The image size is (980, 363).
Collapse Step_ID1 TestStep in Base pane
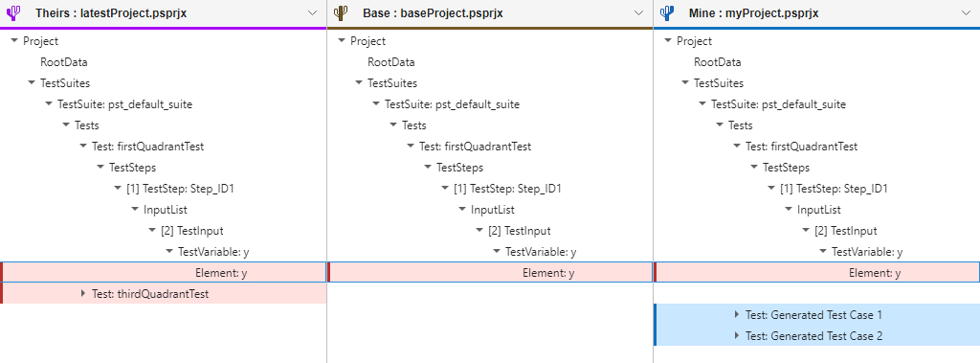pyautogui.click(x=445, y=189)
